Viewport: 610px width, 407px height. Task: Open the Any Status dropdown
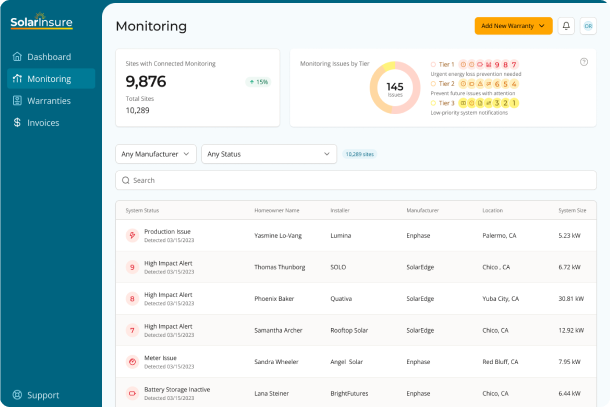[x=269, y=154]
